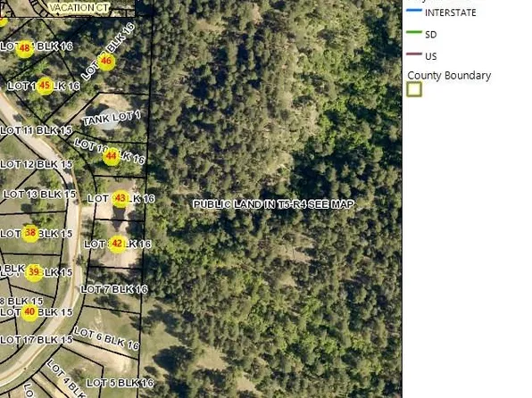Click the yellow marker numbered 40
This screenshot has width=532, height=398.
[x=29, y=311]
